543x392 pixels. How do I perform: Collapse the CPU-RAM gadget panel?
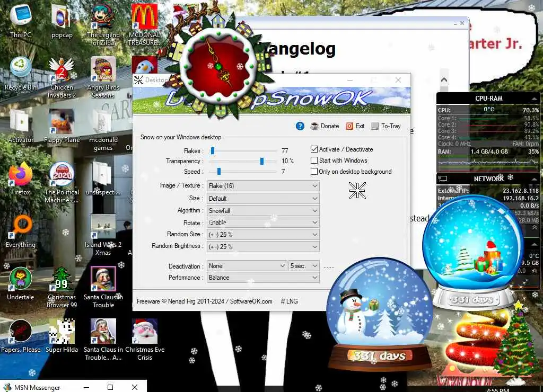coord(533,99)
